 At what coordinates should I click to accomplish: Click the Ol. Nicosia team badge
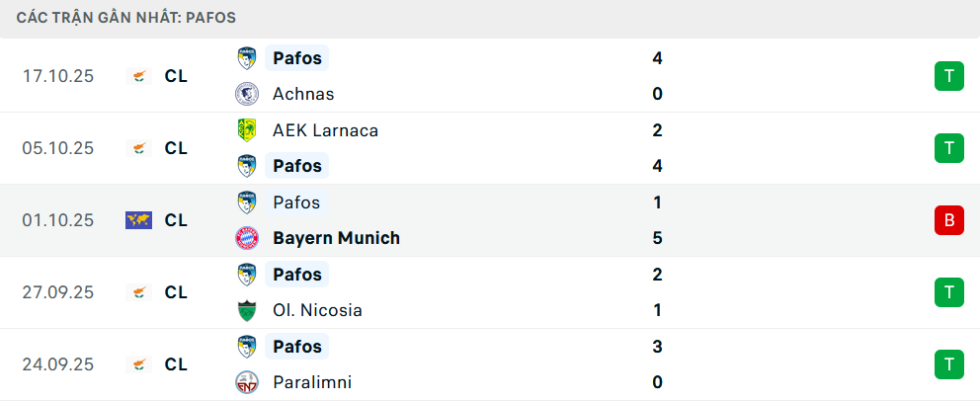(246, 310)
